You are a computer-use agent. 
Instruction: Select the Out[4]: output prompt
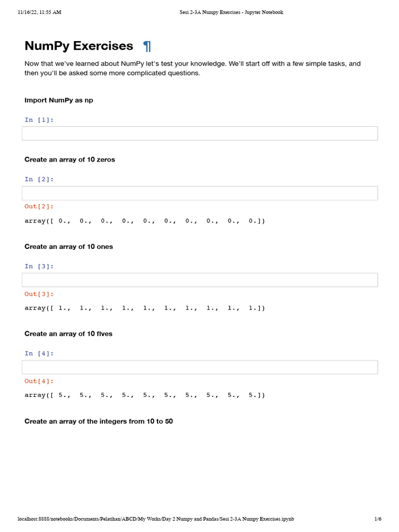tap(39, 381)
